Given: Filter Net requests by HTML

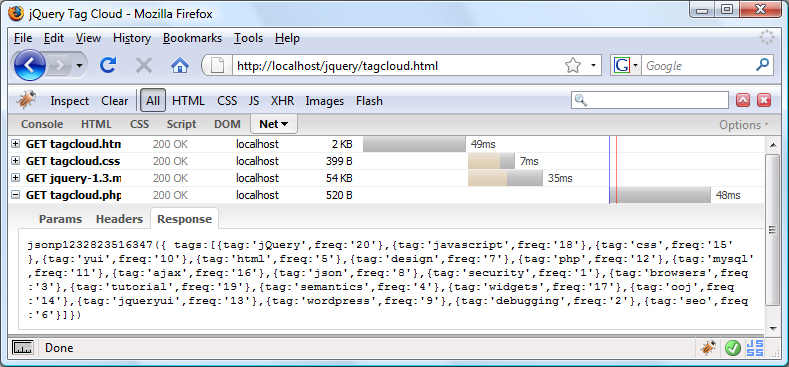Looking at the screenshot, I should point(188,101).
